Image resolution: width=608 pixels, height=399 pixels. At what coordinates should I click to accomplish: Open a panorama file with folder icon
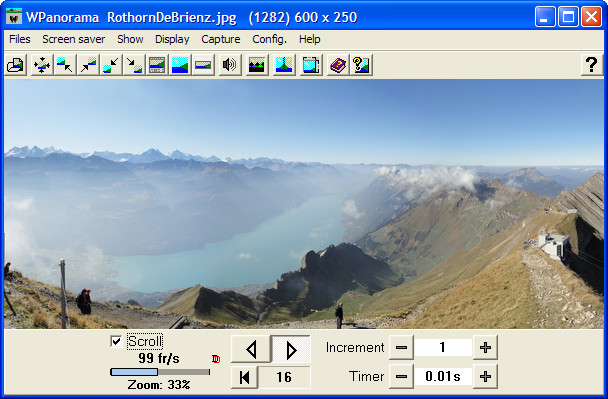pyautogui.click(x=16, y=65)
